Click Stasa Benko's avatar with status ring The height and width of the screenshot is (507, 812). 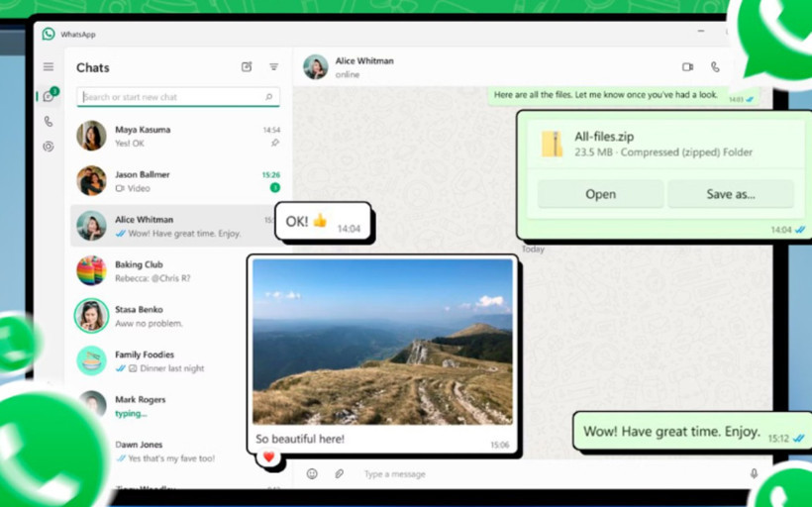click(92, 315)
